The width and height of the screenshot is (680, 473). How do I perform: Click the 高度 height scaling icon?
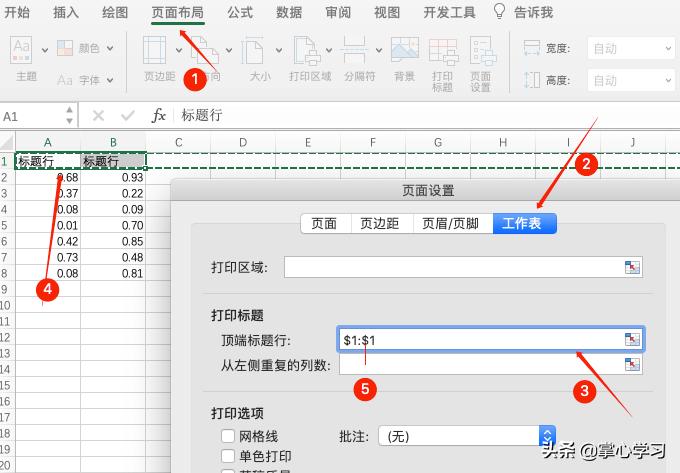tap(532, 80)
